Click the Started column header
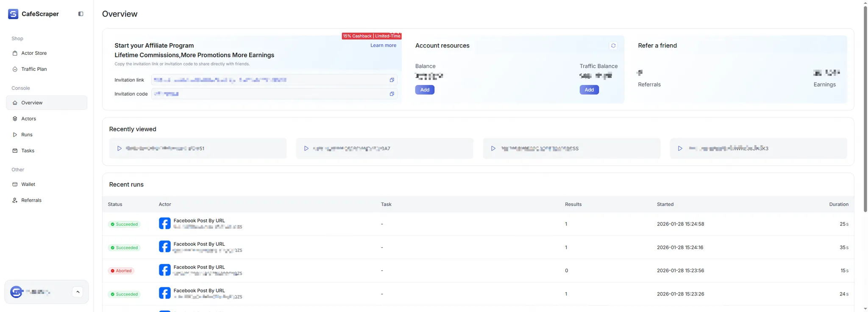 click(x=665, y=204)
